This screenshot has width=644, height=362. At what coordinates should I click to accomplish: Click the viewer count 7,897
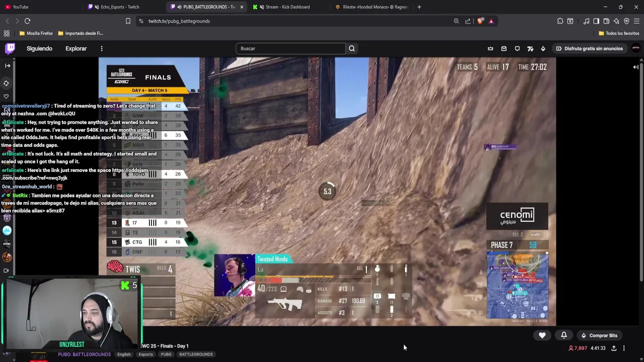point(578,348)
